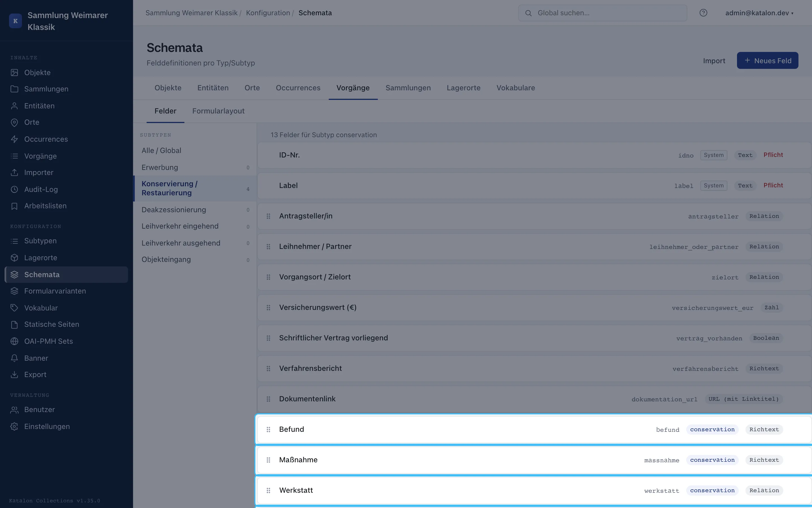Click the Statische Seiten file icon
Viewport: 812px width, 508px height.
[x=14, y=325]
